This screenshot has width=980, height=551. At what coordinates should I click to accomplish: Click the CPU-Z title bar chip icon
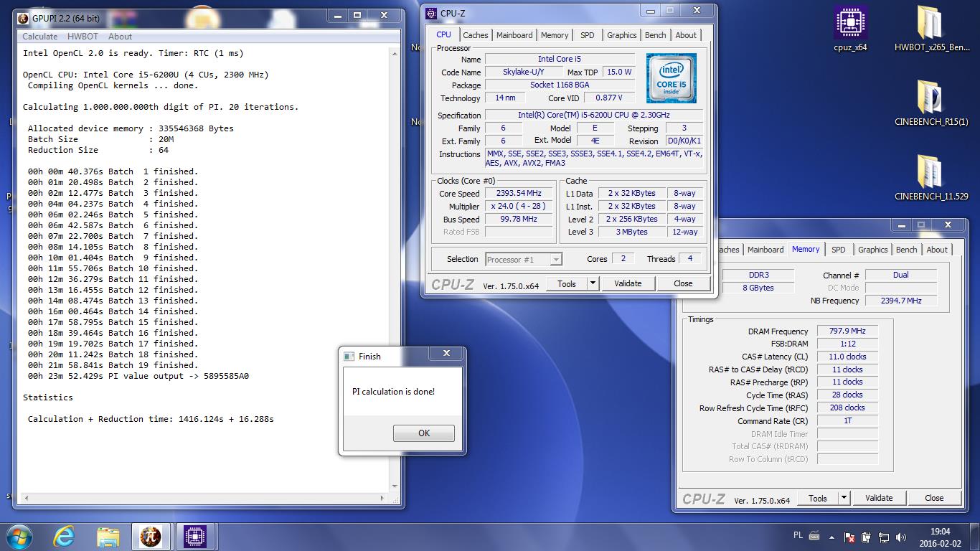[430, 13]
